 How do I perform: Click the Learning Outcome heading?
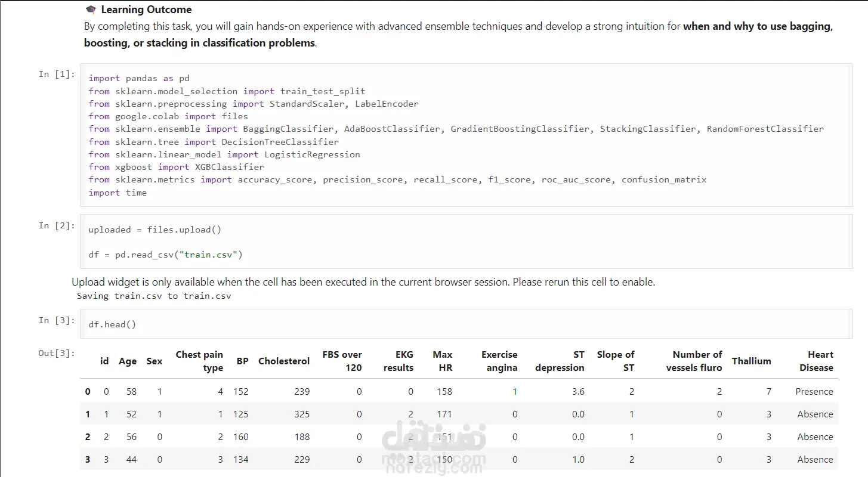click(146, 10)
